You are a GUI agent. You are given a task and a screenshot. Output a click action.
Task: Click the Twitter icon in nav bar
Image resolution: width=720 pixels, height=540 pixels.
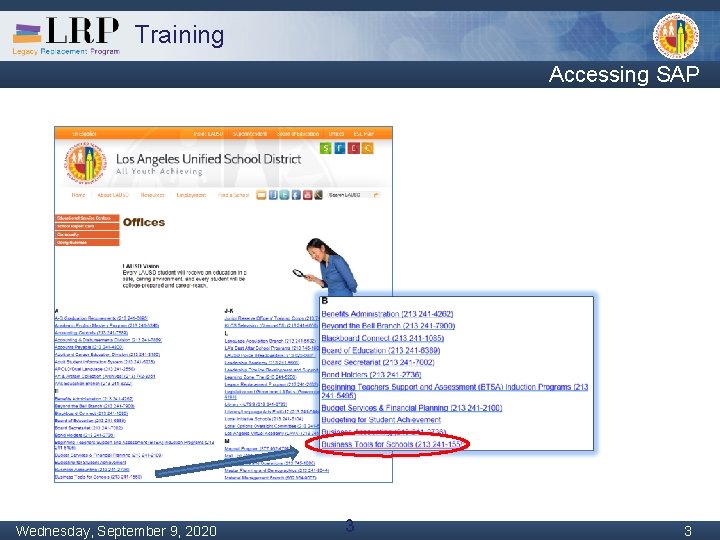tap(284, 195)
